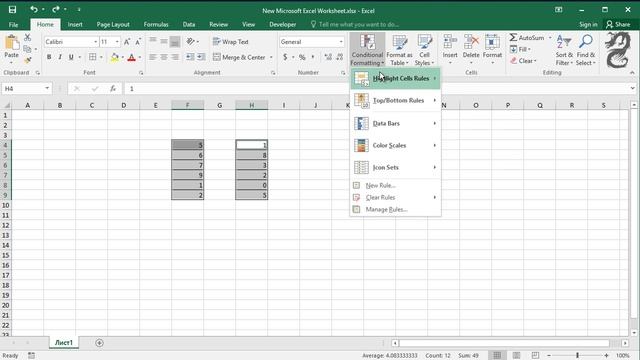Open Cell Styles gallery
Viewport: 640px width, 360px height.
(x=424, y=50)
